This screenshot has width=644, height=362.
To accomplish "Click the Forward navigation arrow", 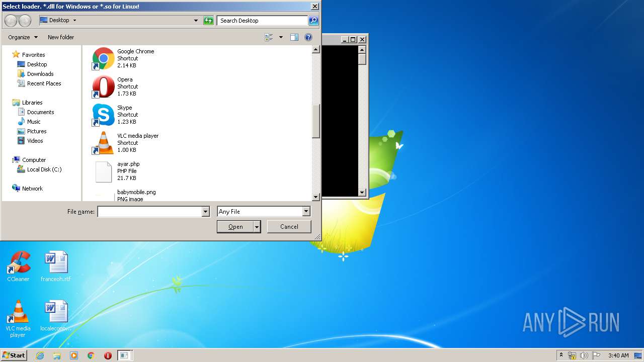I will coord(25,21).
